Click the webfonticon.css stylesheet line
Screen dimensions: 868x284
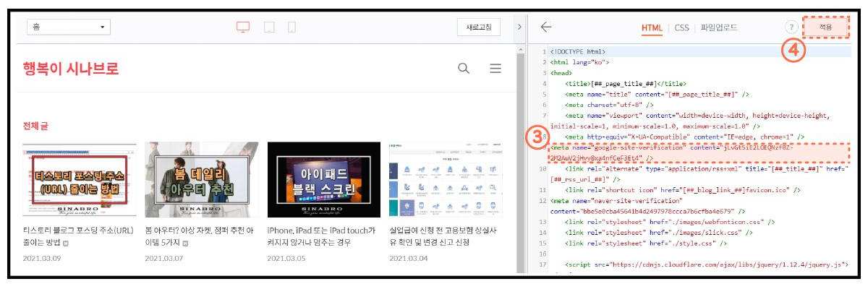click(670, 222)
